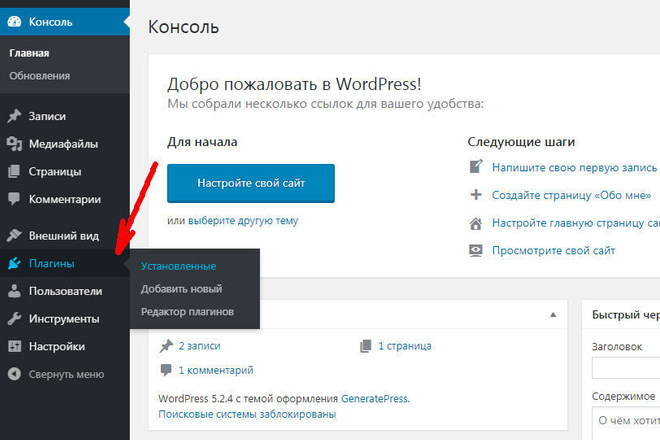
Task: Focus the Заголовок input field
Action: pos(626,368)
